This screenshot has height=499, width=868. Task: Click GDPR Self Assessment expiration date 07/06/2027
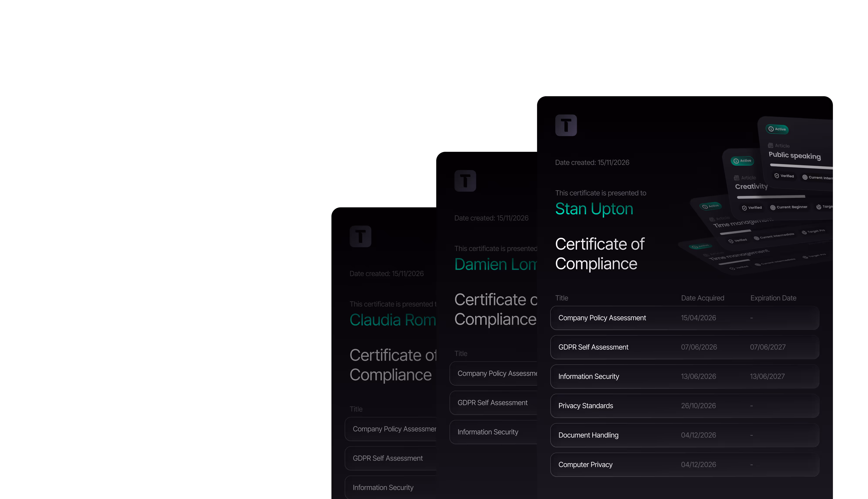(768, 347)
